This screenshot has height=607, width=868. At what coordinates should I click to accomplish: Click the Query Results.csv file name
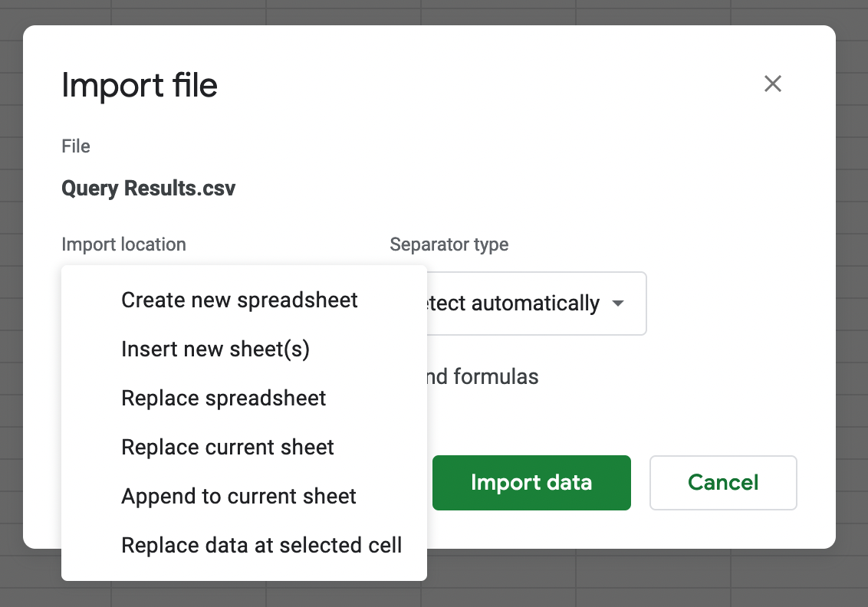(x=149, y=189)
